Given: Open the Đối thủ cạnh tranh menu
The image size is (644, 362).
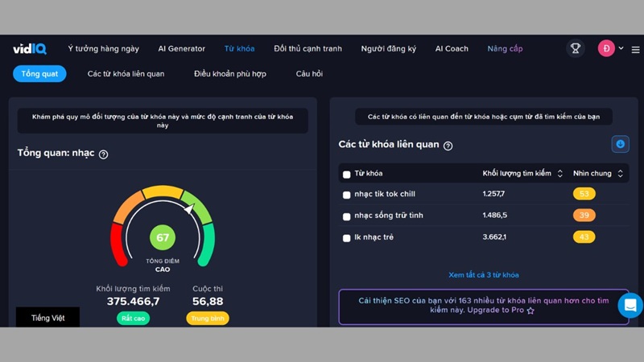Looking at the screenshot, I should tap(308, 48).
